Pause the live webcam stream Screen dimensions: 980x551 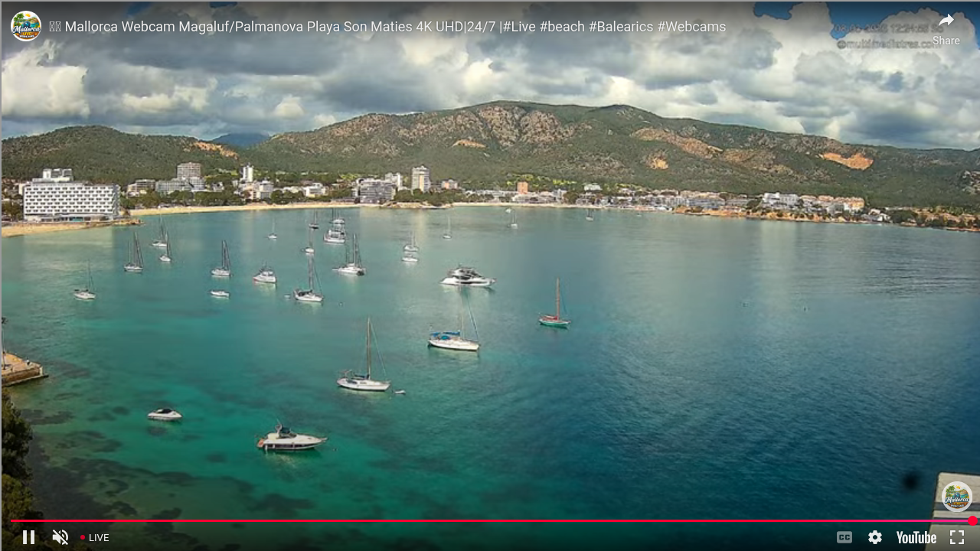pos(28,537)
